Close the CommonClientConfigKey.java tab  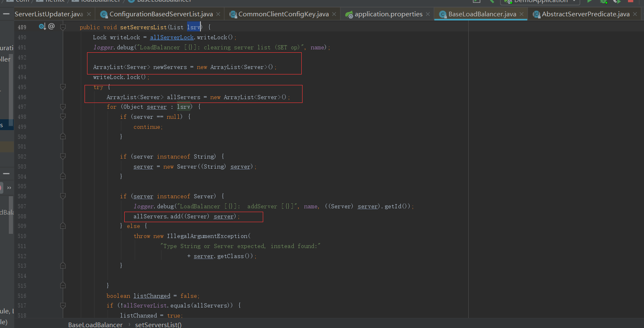click(334, 14)
